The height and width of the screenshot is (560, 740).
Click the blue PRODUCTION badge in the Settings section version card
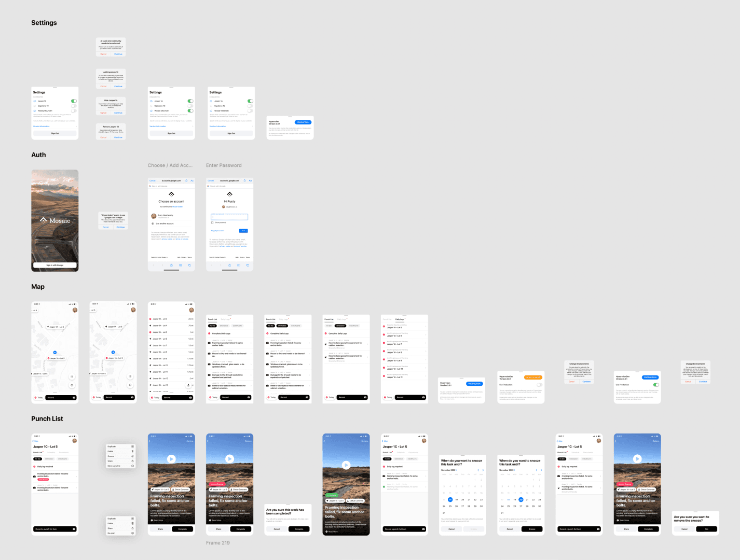pos(303,122)
